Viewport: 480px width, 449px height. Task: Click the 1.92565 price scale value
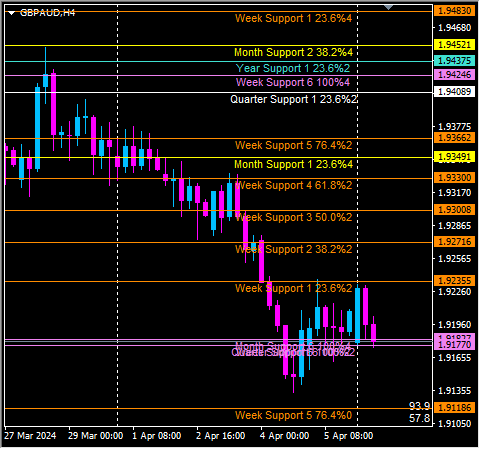click(454, 259)
